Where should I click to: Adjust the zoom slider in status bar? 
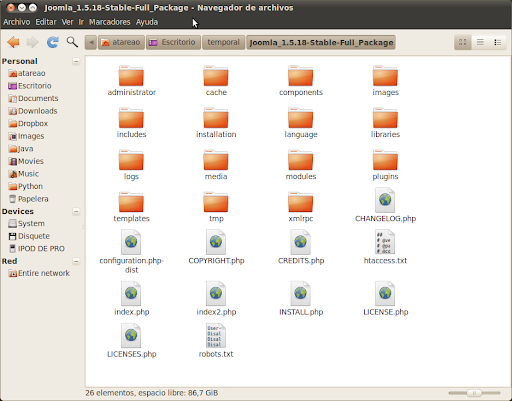point(474,393)
